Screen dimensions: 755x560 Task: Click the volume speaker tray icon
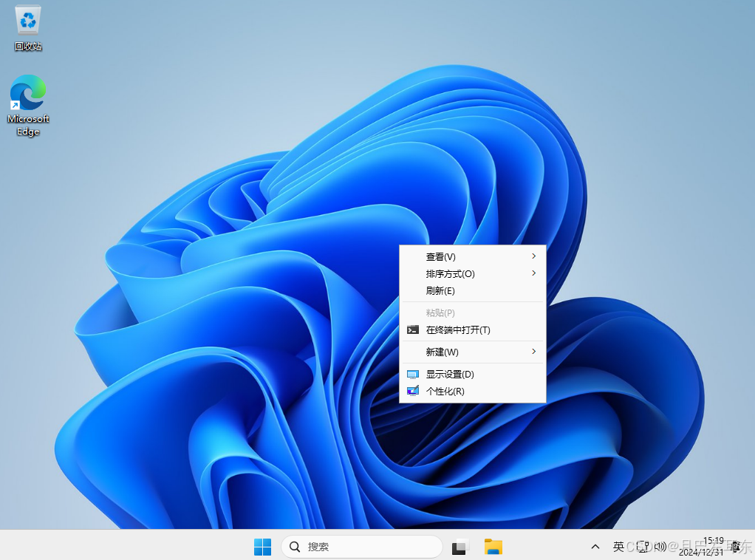tap(660, 547)
